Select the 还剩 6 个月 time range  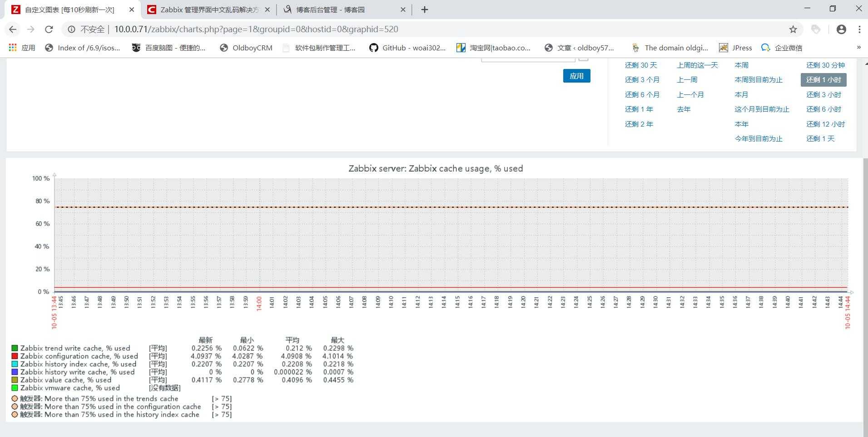coord(642,95)
